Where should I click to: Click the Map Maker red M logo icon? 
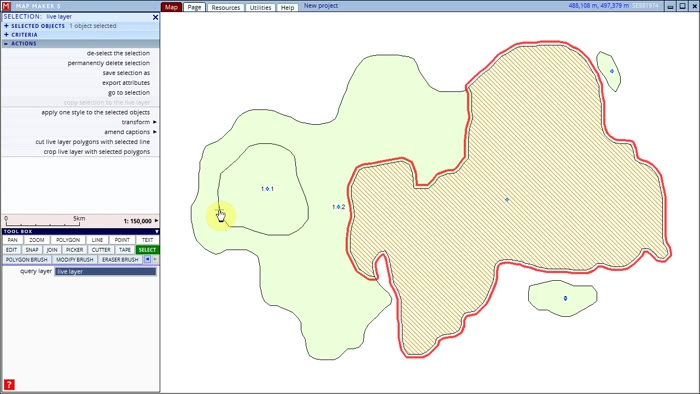pyautogui.click(x=6, y=6)
